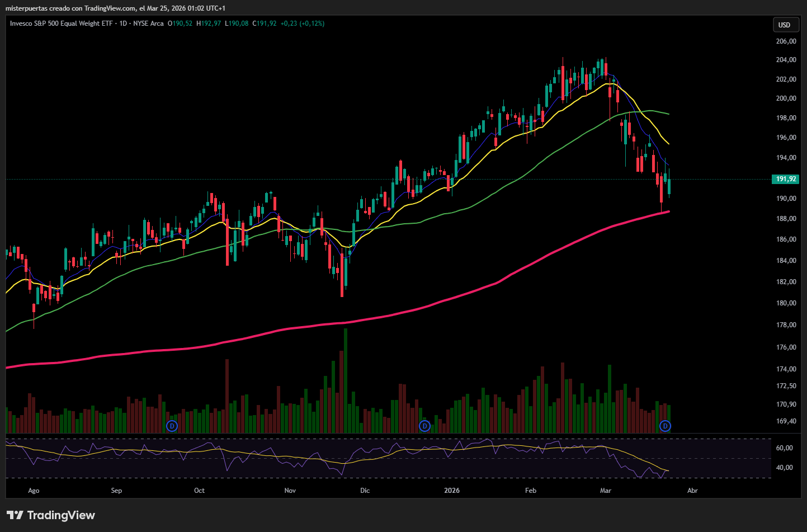
Task: Click the 174,00 price axis label
Action: 786,369
